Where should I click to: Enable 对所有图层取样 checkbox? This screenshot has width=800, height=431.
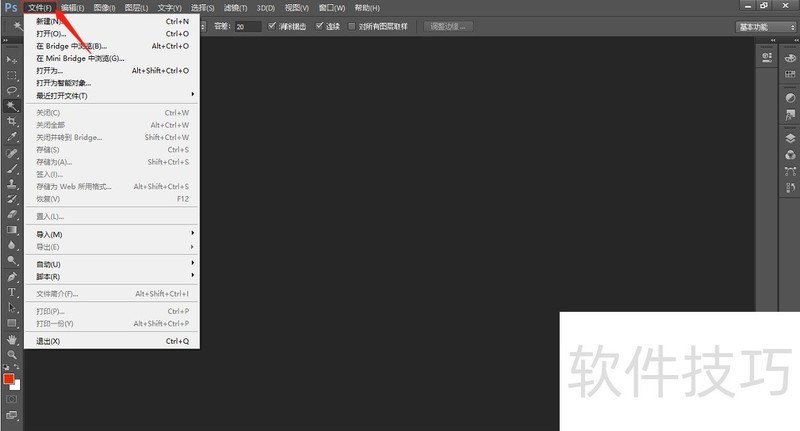(352, 26)
